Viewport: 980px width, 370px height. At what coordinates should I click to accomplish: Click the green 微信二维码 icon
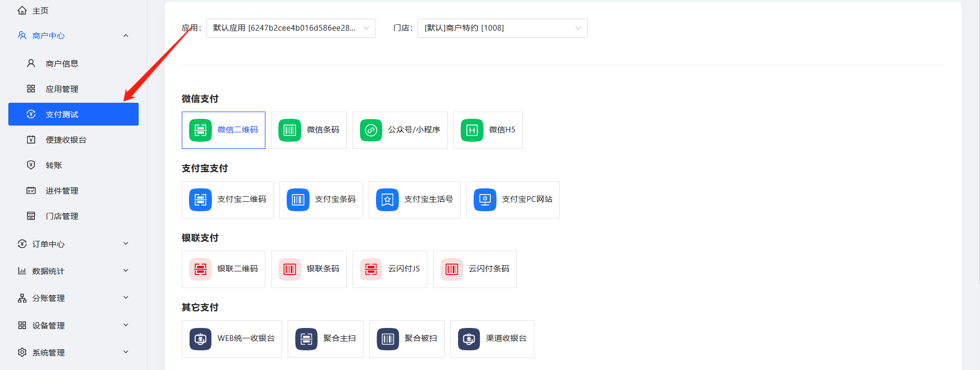point(200,130)
